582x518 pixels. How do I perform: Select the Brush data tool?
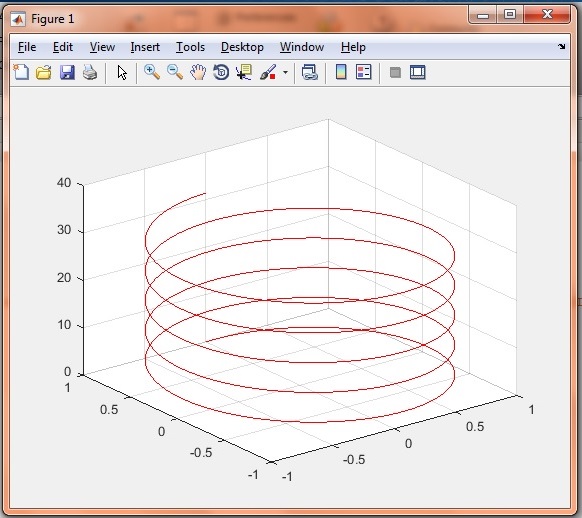tap(268, 72)
